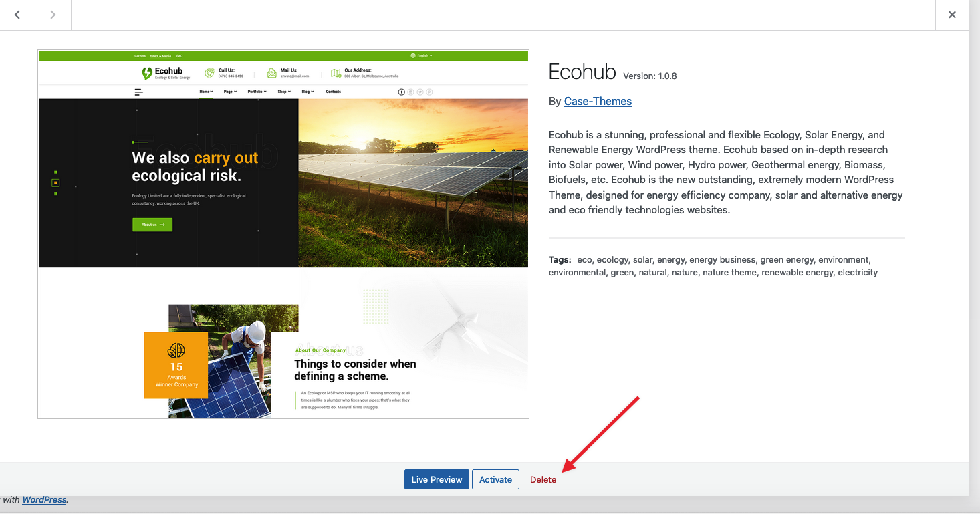This screenshot has width=980, height=514.
Task: Click the theme description paragraph starting "Ecohub is a stunning"
Action: coord(726,172)
